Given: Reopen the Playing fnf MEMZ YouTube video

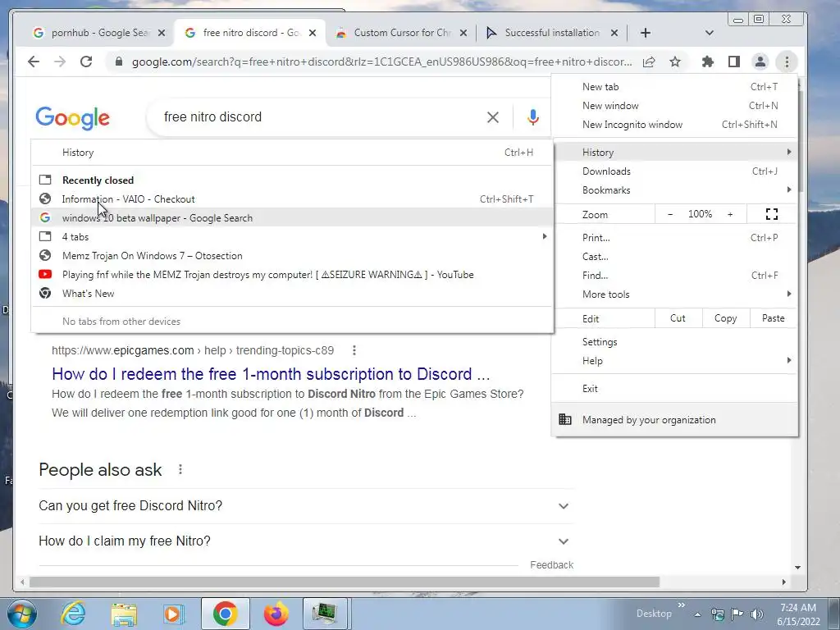Looking at the screenshot, I should [x=292, y=274].
